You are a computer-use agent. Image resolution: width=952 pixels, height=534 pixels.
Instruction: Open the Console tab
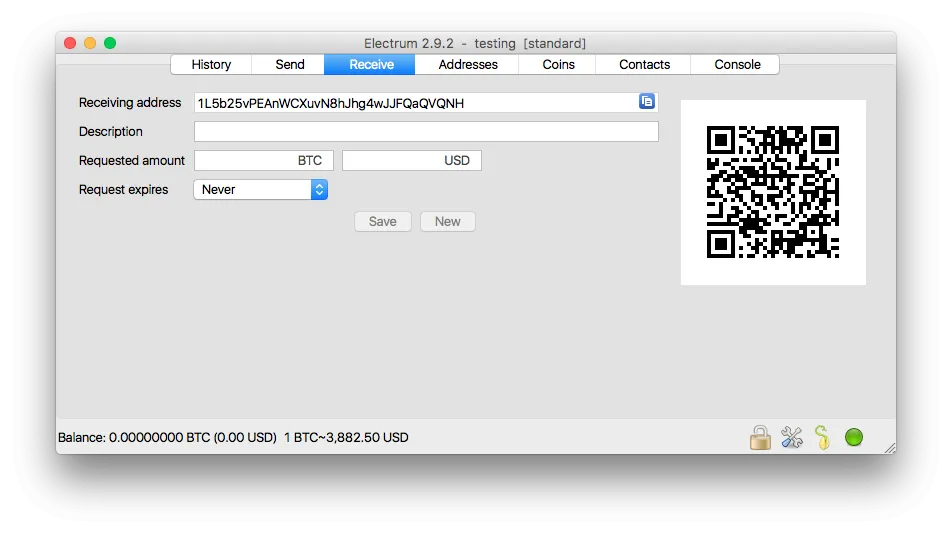pyautogui.click(x=736, y=64)
